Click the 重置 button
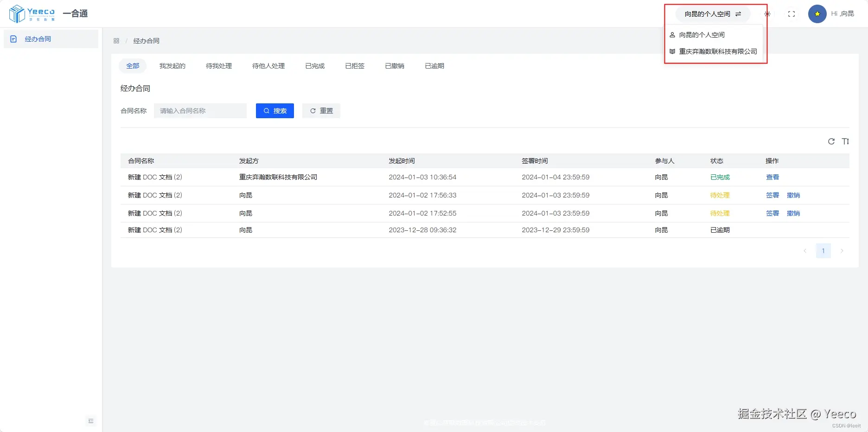 tap(321, 111)
